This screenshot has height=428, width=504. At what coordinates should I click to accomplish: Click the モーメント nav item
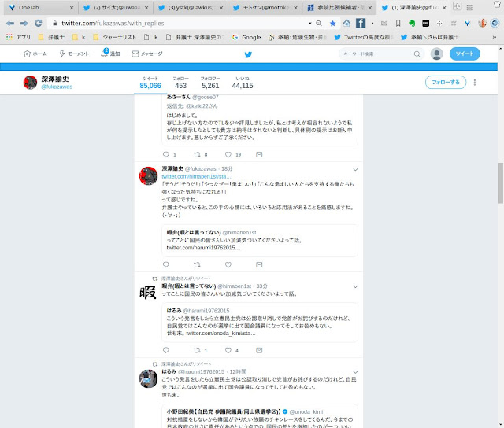tap(74, 53)
